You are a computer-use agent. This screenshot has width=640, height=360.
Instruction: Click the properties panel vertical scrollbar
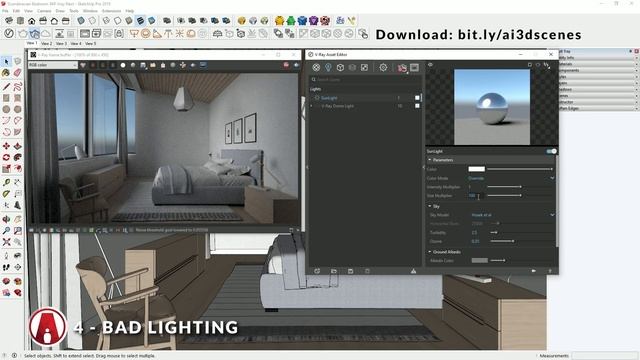point(557,200)
